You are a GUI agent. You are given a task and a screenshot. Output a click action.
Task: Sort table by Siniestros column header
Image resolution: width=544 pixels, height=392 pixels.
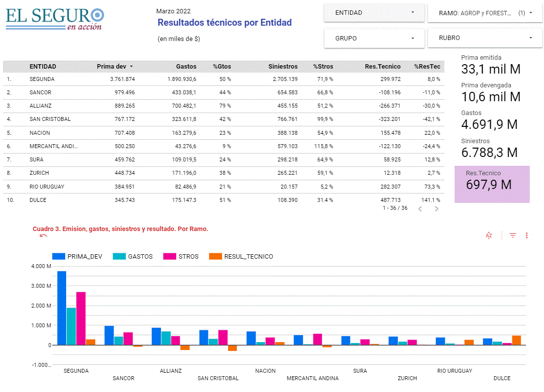point(283,67)
